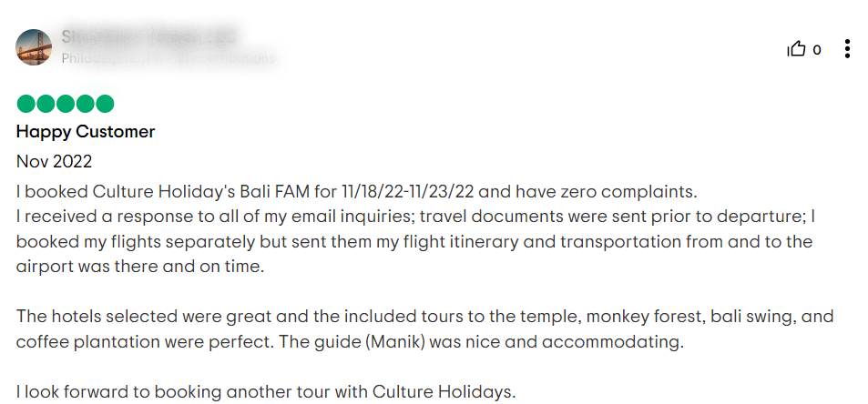Click the closing line about booking another tour
Image resolution: width=868 pixels, height=404 pixels.
pyautogui.click(x=266, y=392)
